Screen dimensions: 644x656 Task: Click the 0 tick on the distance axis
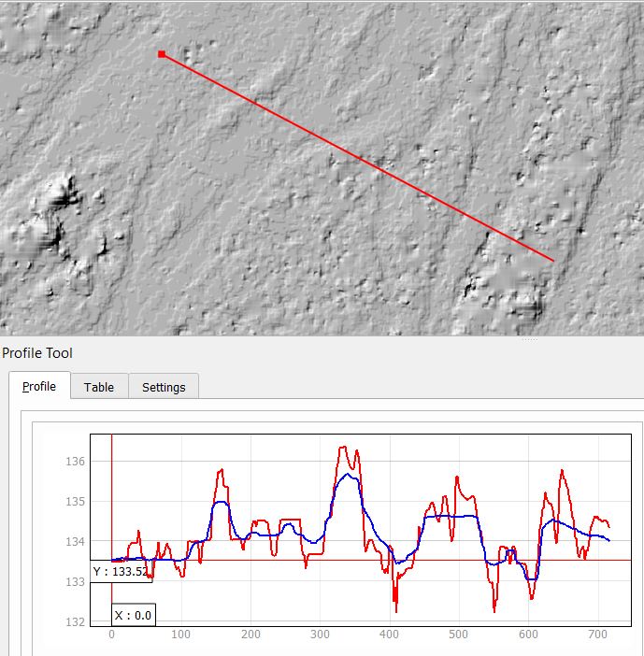click(111, 635)
